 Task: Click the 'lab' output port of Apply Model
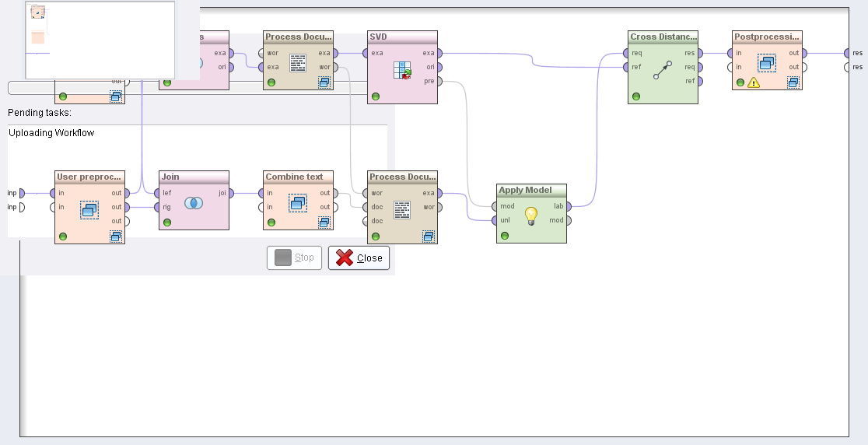(570, 206)
